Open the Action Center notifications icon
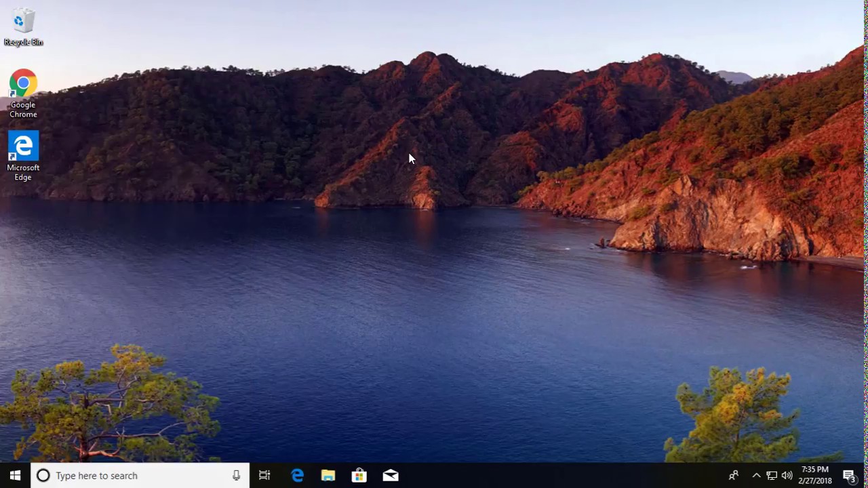868x488 pixels. (x=850, y=476)
